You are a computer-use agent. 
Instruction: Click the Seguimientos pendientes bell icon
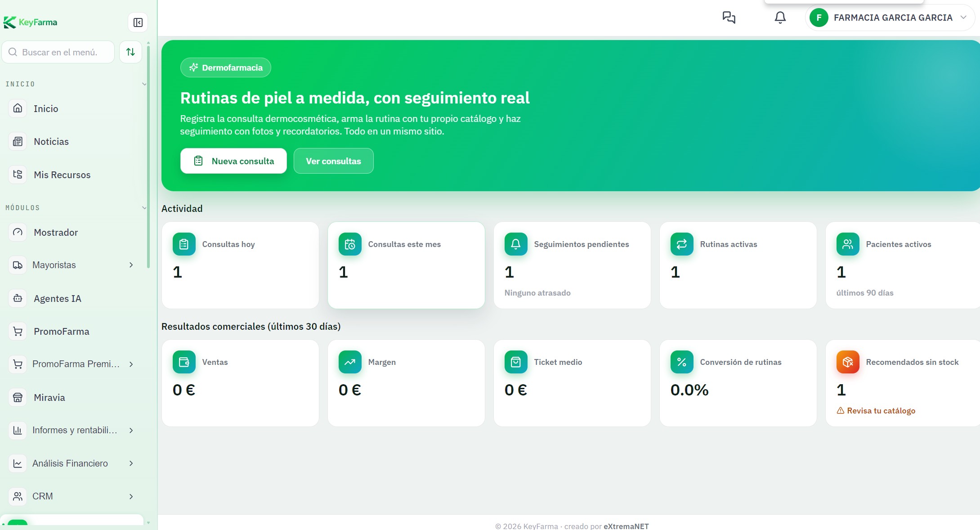click(x=516, y=244)
